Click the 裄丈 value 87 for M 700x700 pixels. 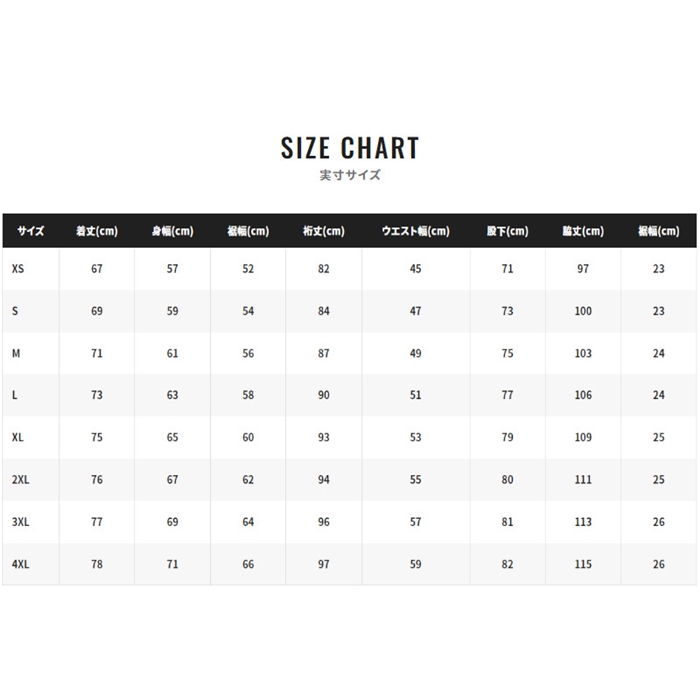(x=323, y=353)
